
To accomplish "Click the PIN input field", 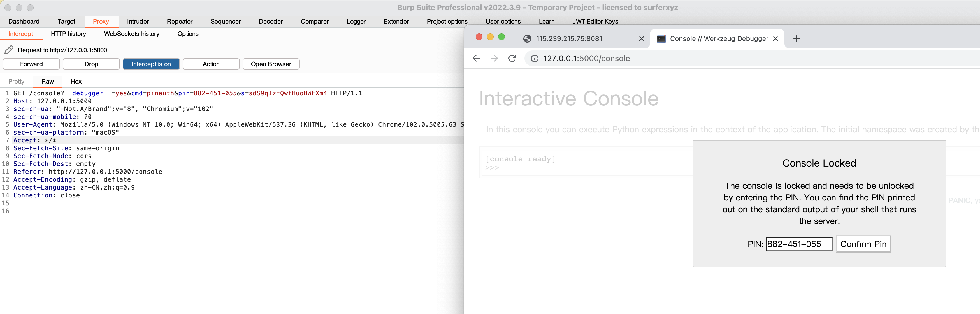I will [799, 244].
